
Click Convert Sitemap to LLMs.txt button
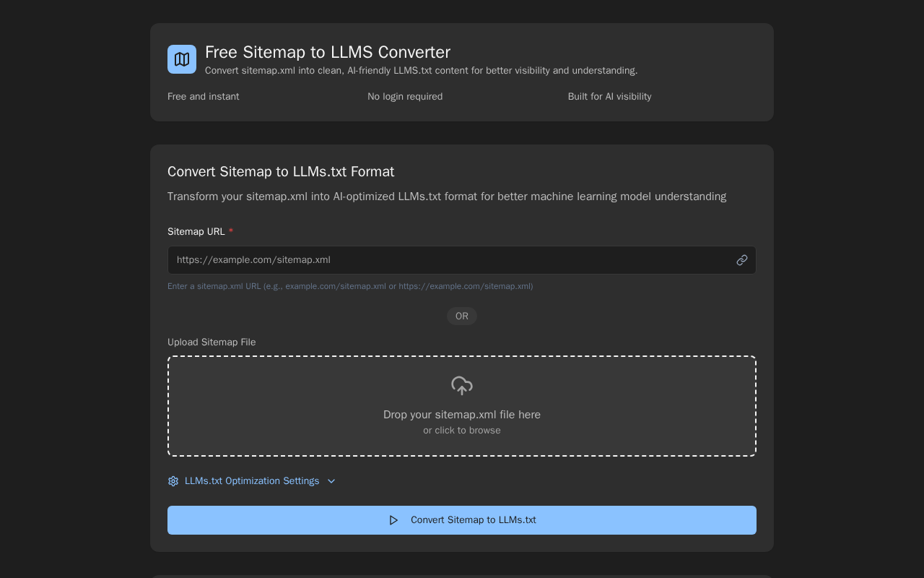(462, 520)
